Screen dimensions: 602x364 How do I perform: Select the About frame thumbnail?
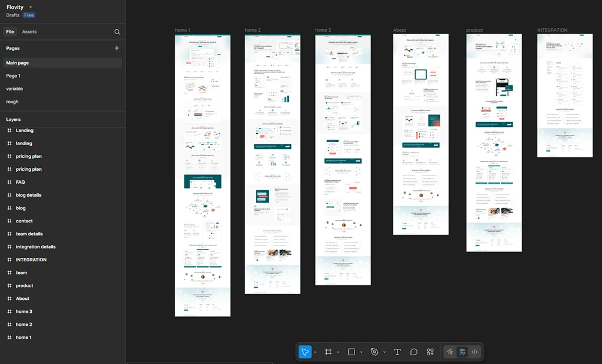[x=421, y=134]
